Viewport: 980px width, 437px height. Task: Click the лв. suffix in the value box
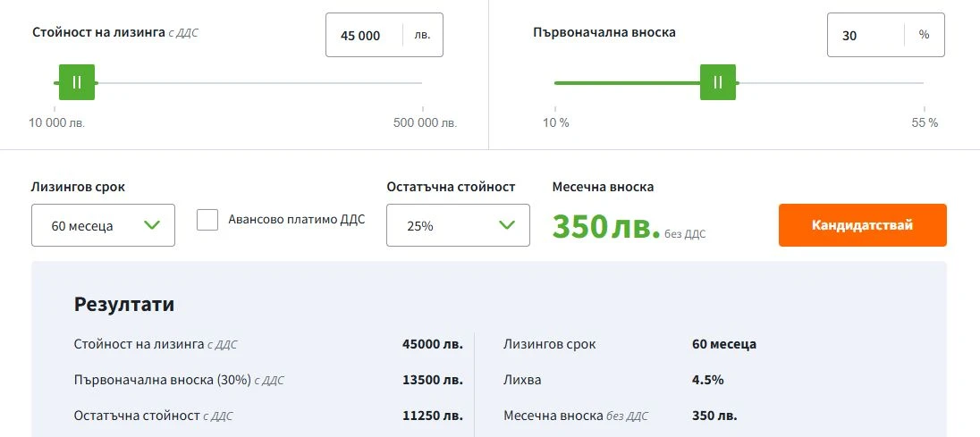point(422,36)
